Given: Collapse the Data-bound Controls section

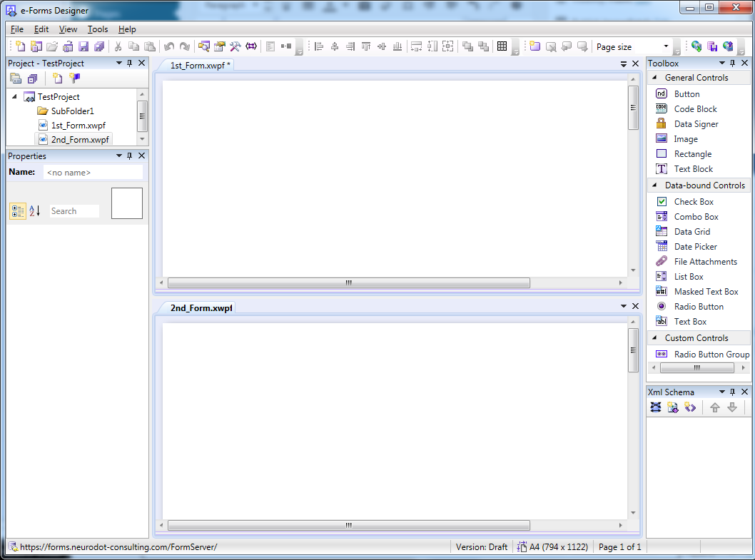Looking at the screenshot, I should pos(654,185).
